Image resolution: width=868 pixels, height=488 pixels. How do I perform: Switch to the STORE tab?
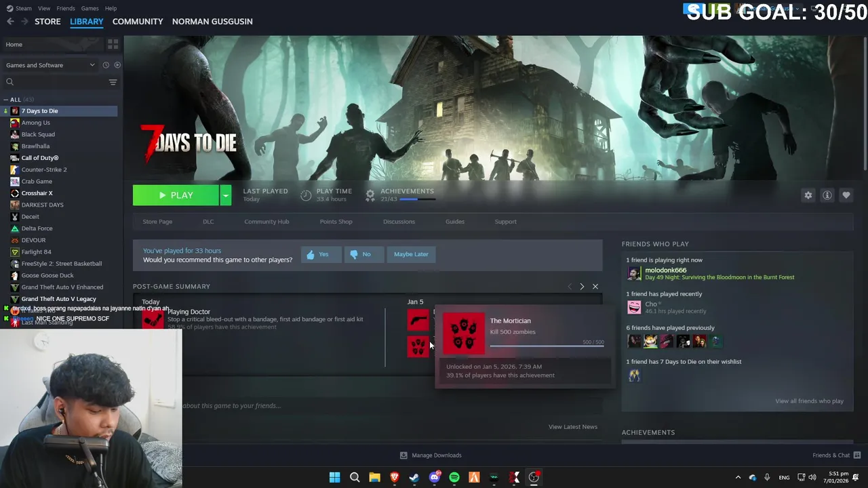pyautogui.click(x=47, y=21)
